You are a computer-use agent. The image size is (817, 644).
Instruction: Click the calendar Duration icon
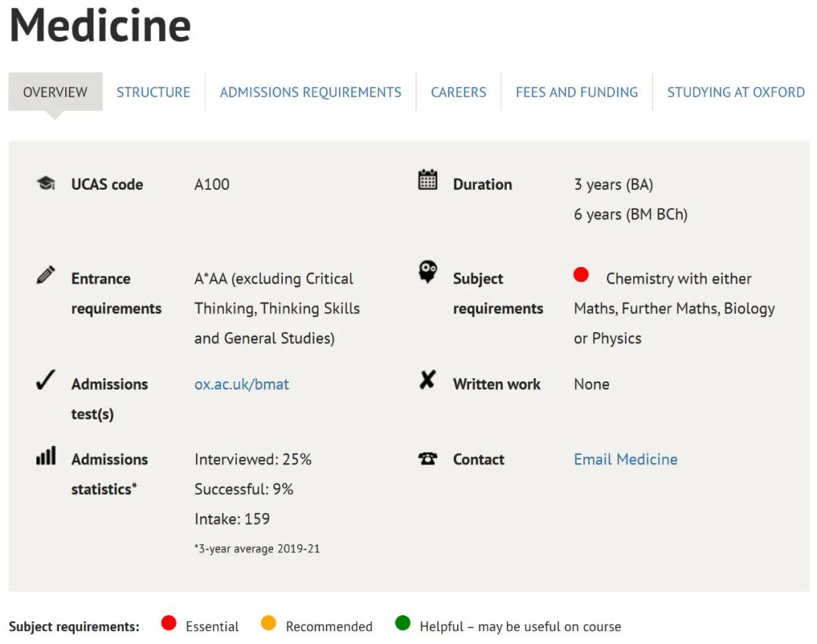[x=428, y=180]
